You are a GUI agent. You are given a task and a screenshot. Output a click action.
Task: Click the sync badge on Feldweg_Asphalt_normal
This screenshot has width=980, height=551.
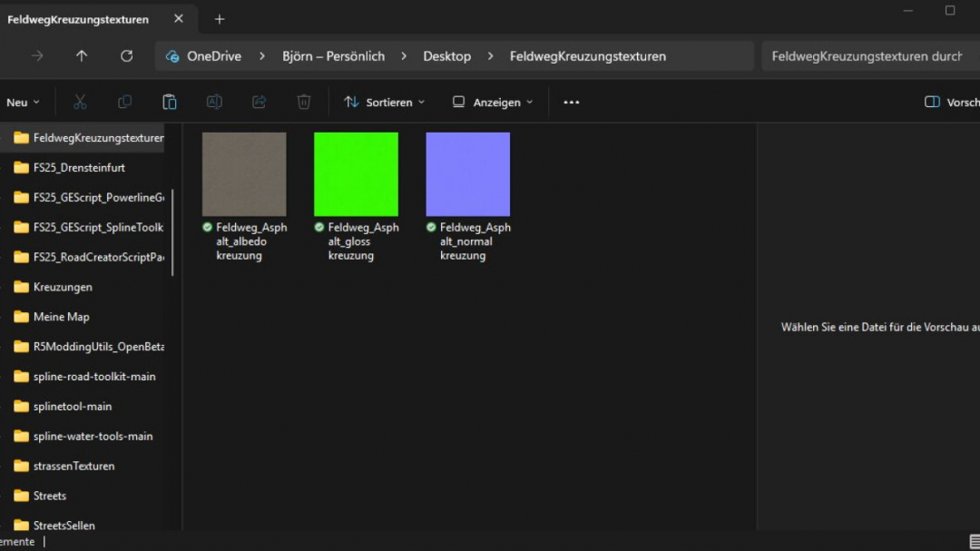(430, 227)
